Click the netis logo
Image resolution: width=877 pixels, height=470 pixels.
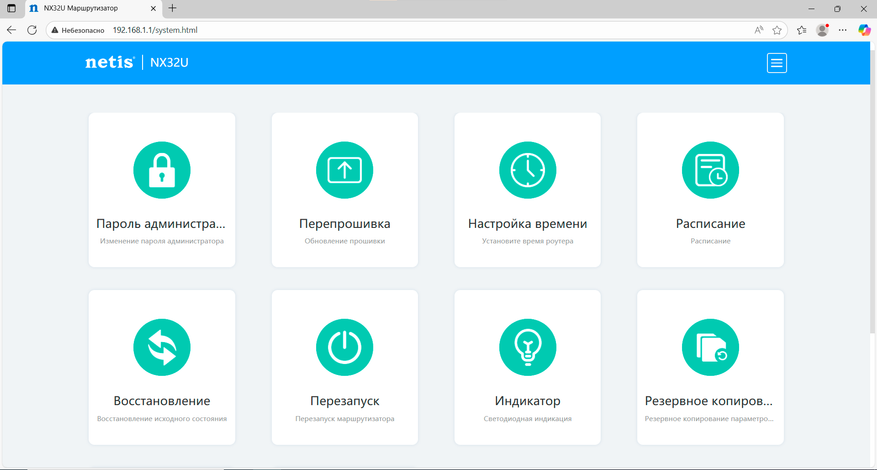(110, 63)
